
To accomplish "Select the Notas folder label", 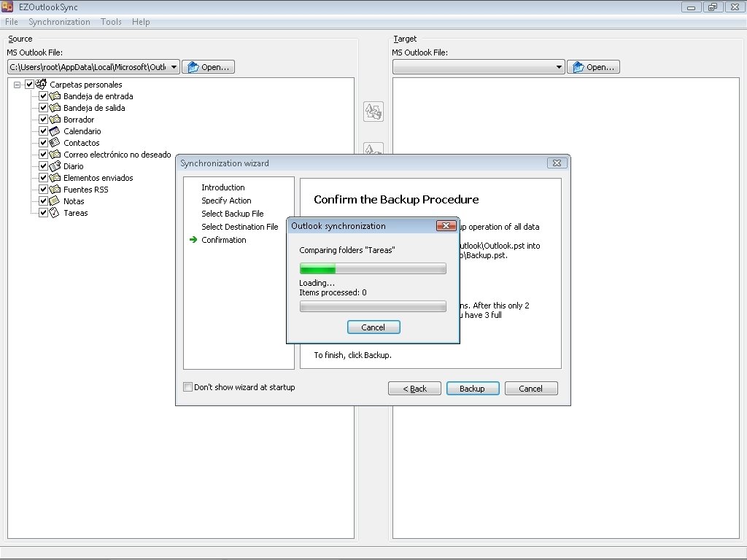I will 74,201.
